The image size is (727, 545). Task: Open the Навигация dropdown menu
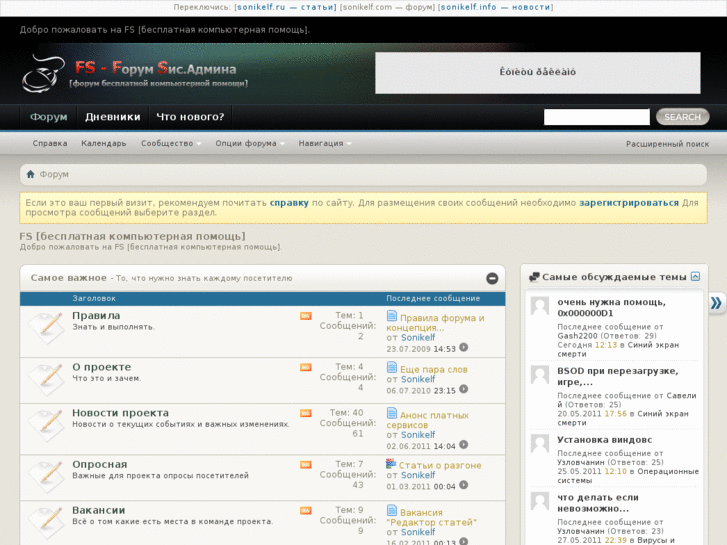325,144
